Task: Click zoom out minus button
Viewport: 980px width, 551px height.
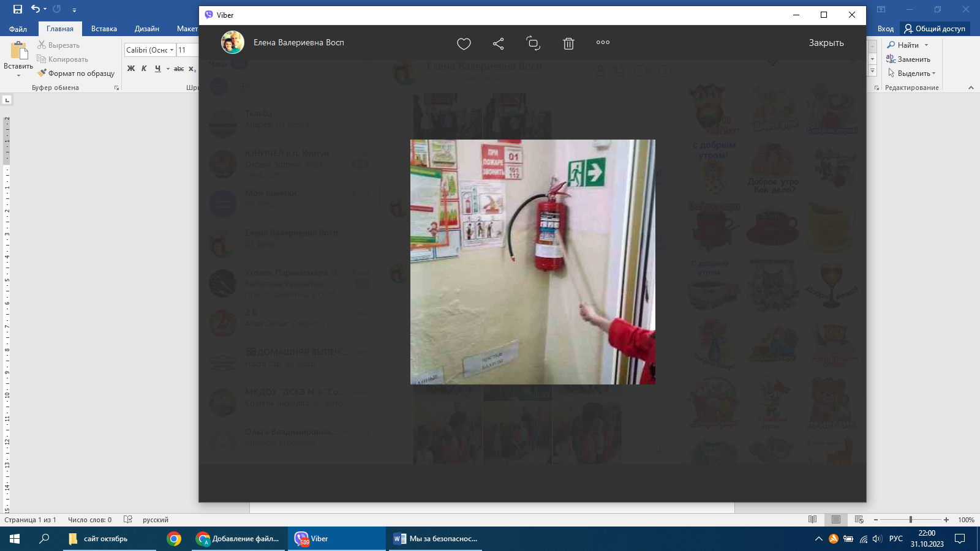Action: coord(876,520)
